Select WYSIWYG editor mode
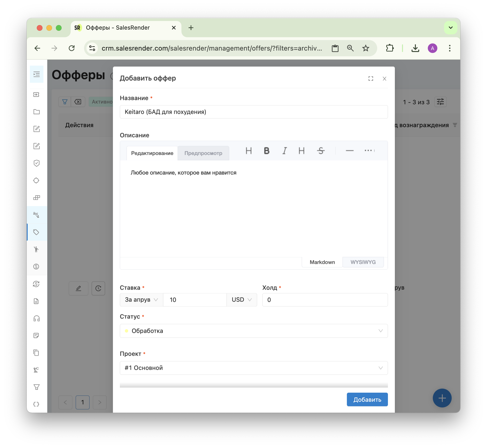The height and width of the screenshot is (448, 487). tap(363, 262)
